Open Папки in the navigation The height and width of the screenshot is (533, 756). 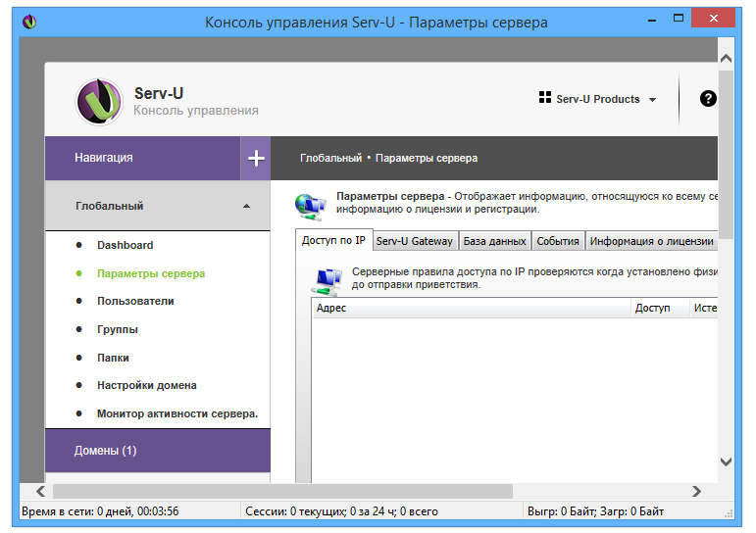(113, 358)
